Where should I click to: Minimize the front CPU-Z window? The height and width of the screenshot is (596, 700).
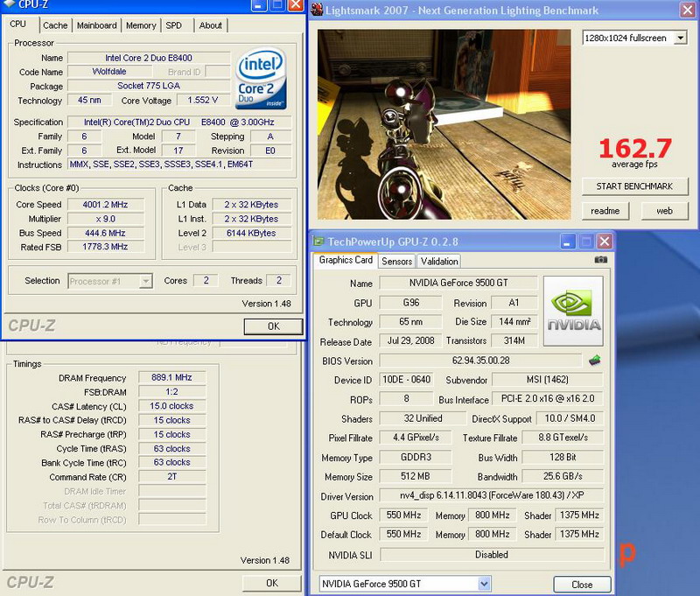pos(258,5)
